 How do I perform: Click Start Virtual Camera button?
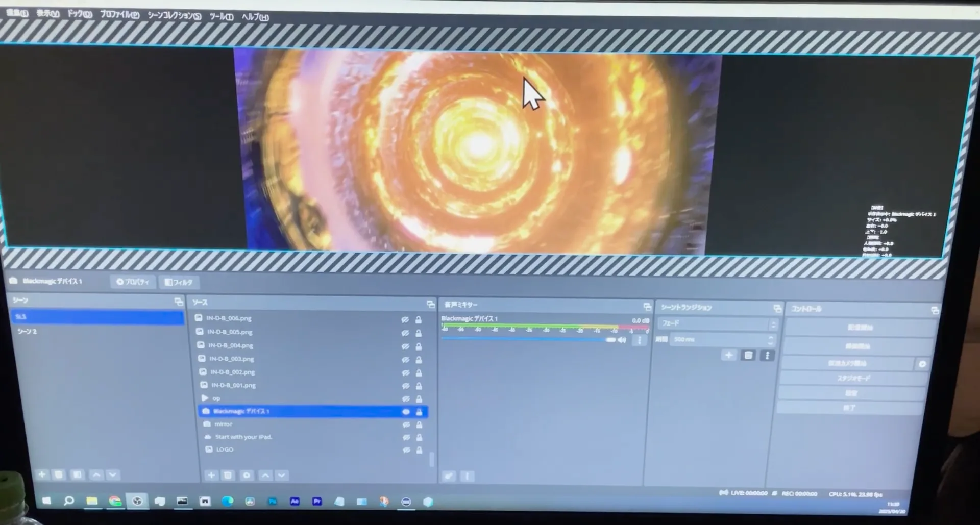[x=847, y=363]
